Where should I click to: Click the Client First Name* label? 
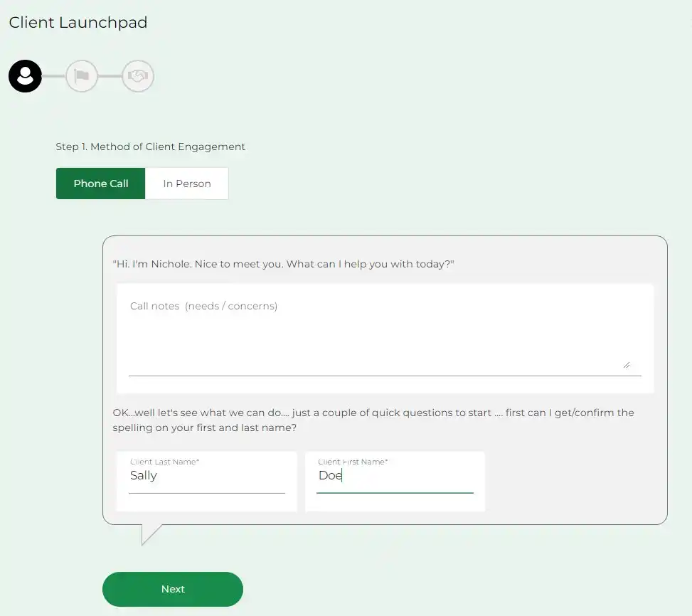click(353, 462)
